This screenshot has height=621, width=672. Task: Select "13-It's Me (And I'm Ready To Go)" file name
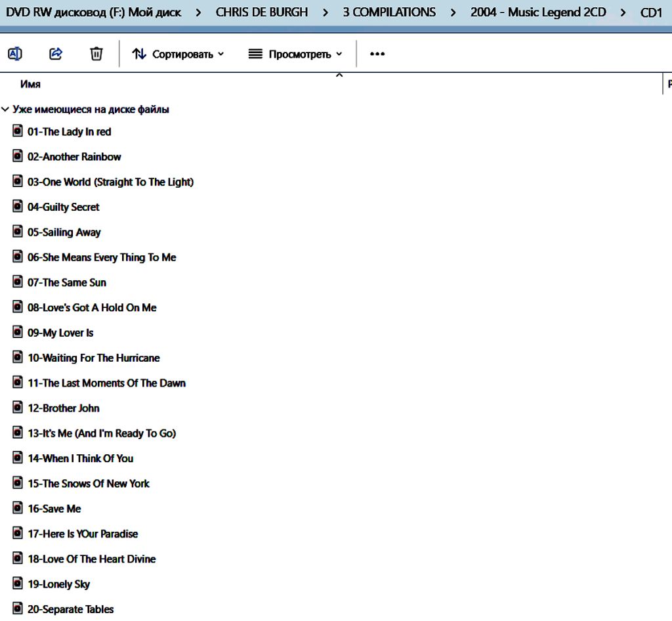coord(102,433)
